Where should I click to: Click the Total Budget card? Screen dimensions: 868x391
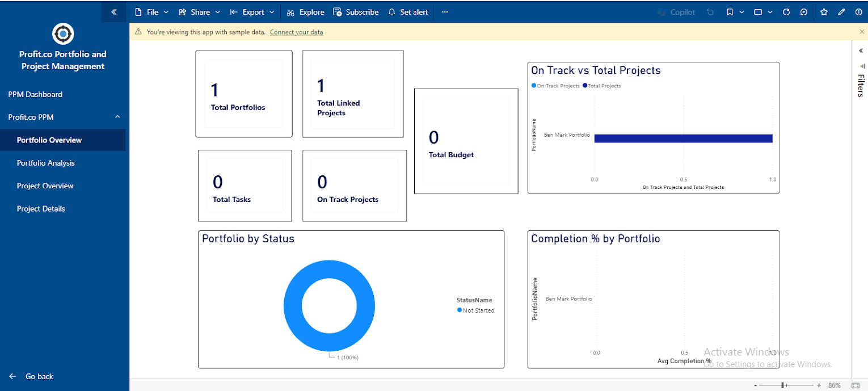[466, 141]
